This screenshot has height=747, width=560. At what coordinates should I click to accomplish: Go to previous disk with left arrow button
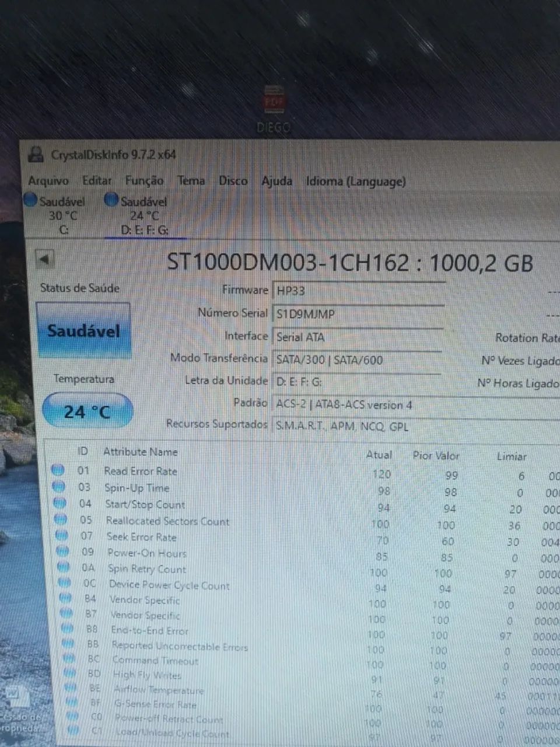[x=45, y=259]
